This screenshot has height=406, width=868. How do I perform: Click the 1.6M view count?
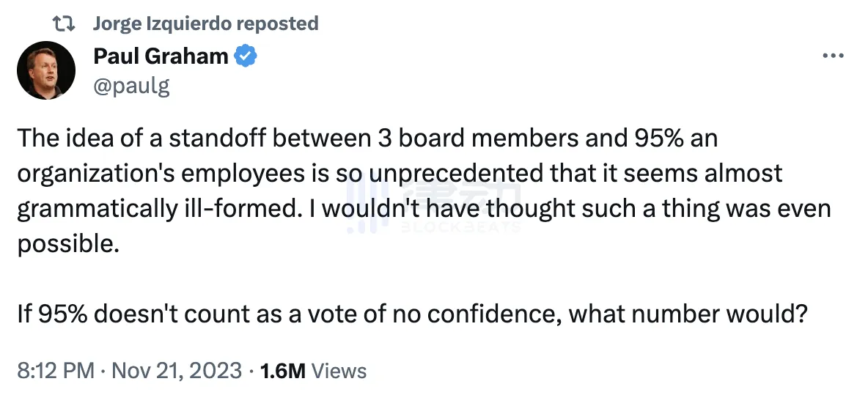pos(282,371)
